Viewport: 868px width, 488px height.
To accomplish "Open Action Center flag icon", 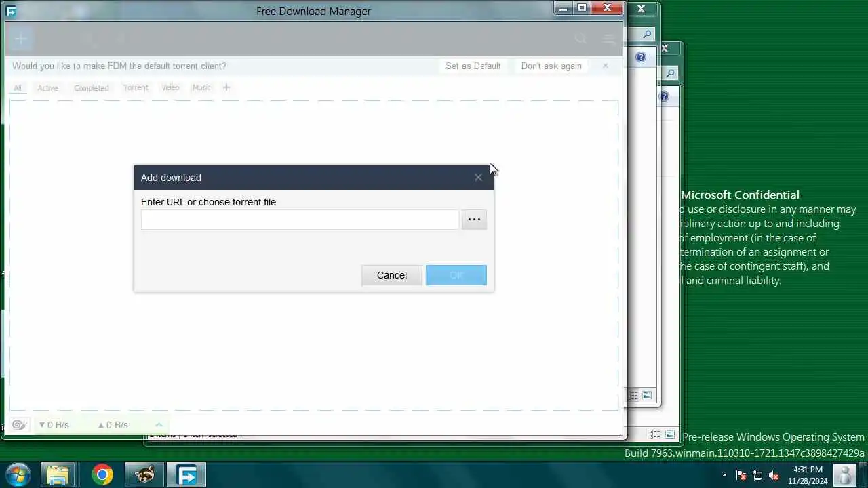I will tap(741, 475).
